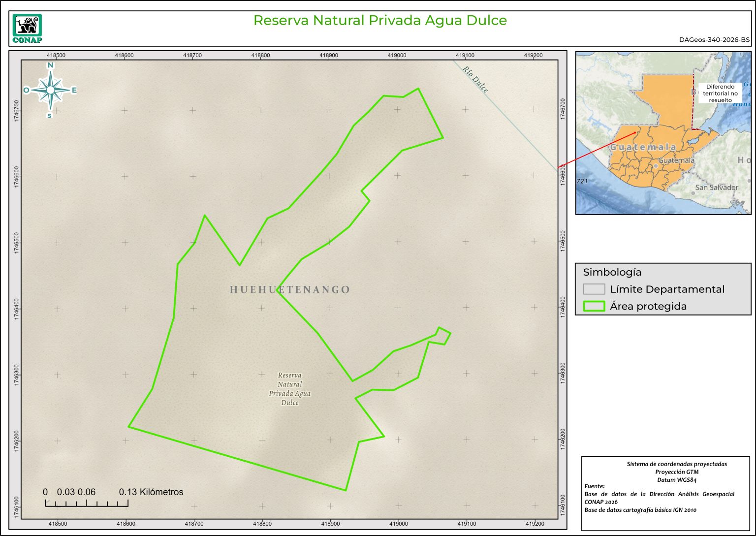Click the N letter atop the compass rose

click(50, 65)
